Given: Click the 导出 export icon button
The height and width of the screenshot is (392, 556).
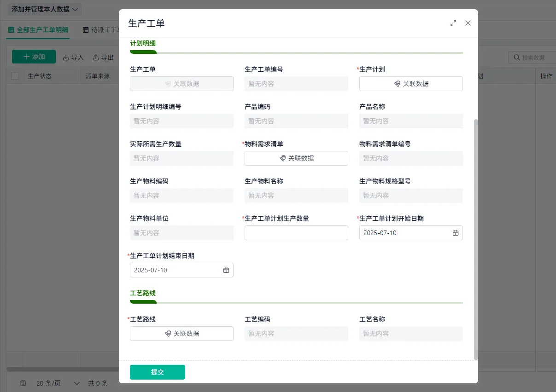Looking at the screenshot, I should tap(103, 58).
